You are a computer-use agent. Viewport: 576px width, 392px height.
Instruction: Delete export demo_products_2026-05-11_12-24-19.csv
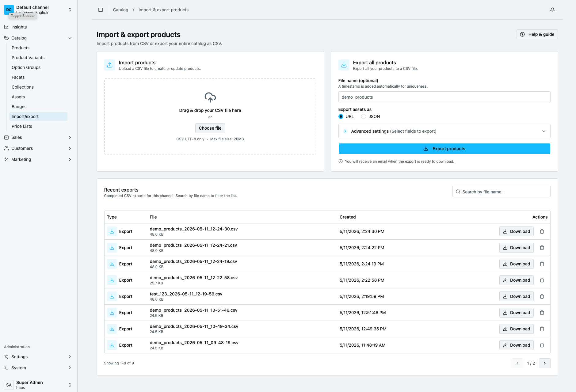[542, 264]
